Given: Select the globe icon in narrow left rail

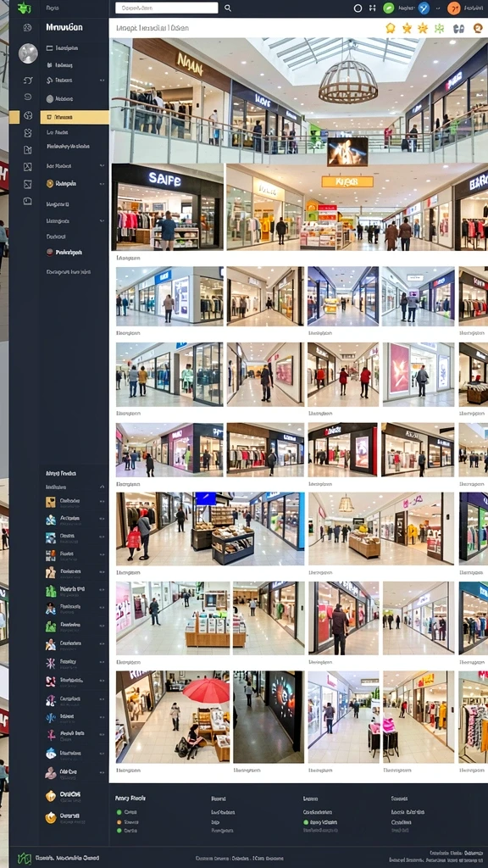Looking at the screenshot, I should (28, 115).
